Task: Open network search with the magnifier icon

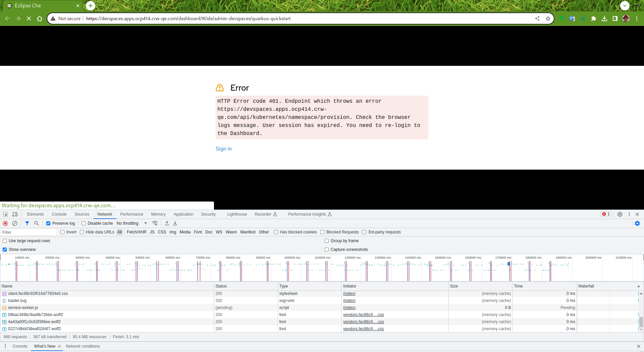Action: (x=37, y=223)
